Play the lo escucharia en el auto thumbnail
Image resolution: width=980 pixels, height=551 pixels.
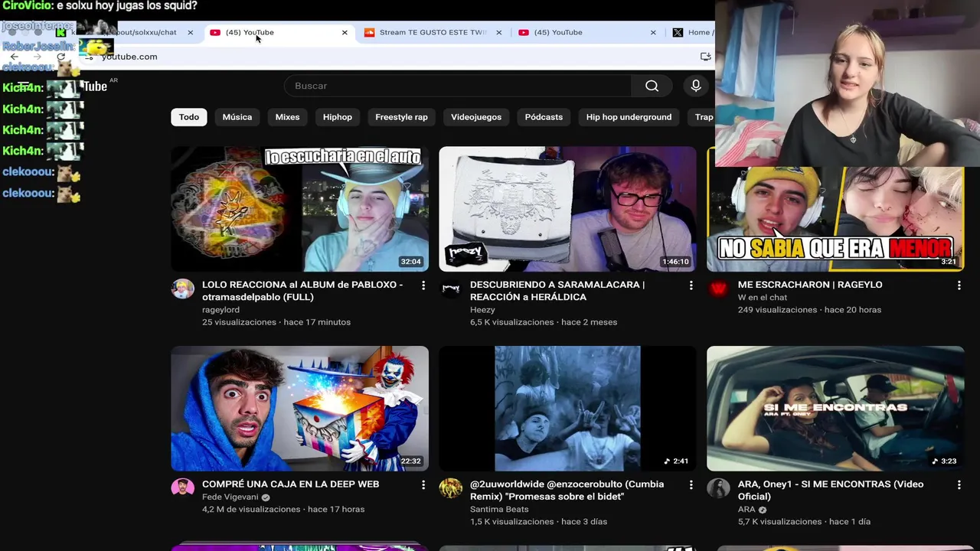[299, 209]
